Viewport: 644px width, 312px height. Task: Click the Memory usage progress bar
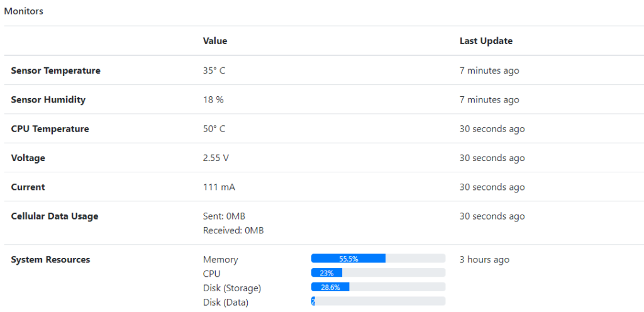click(x=378, y=259)
